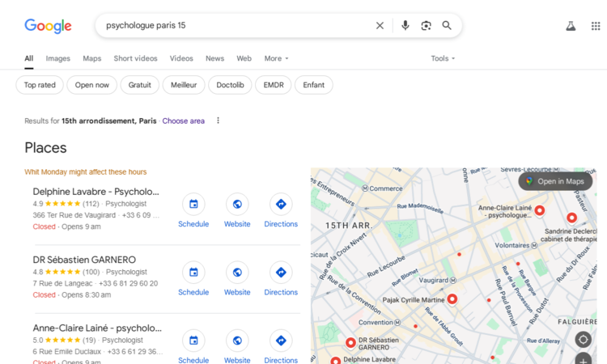The height and width of the screenshot is (364, 607).
Task: Open Delphine Lavabre place listing title
Action: (x=96, y=192)
